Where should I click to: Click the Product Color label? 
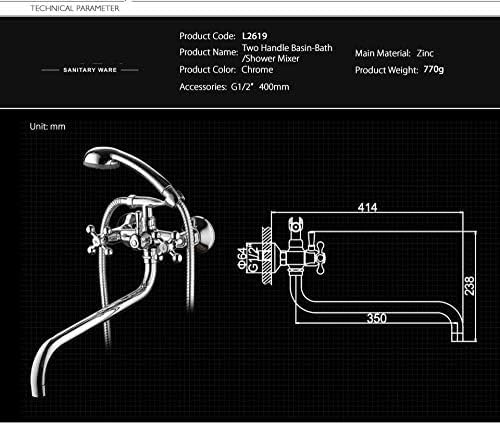tap(208, 70)
